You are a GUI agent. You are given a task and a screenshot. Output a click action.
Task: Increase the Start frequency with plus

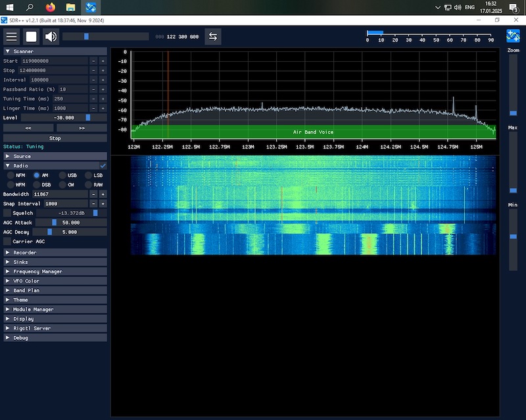(x=103, y=61)
